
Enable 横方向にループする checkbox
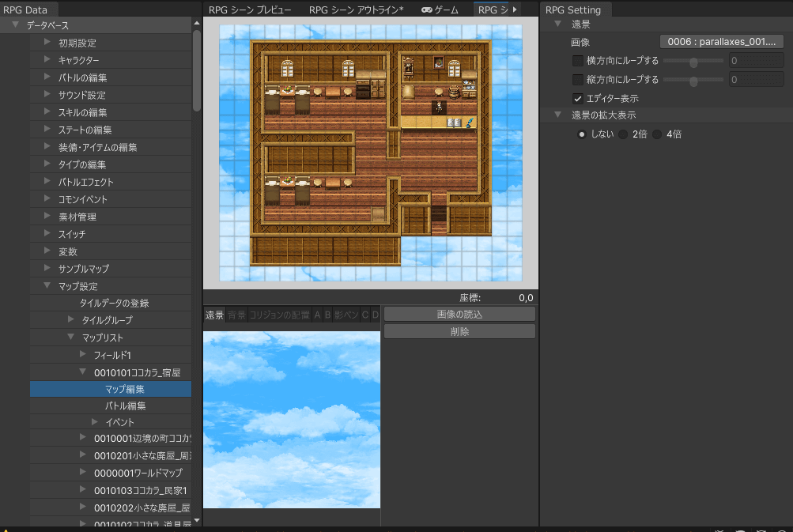578,61
